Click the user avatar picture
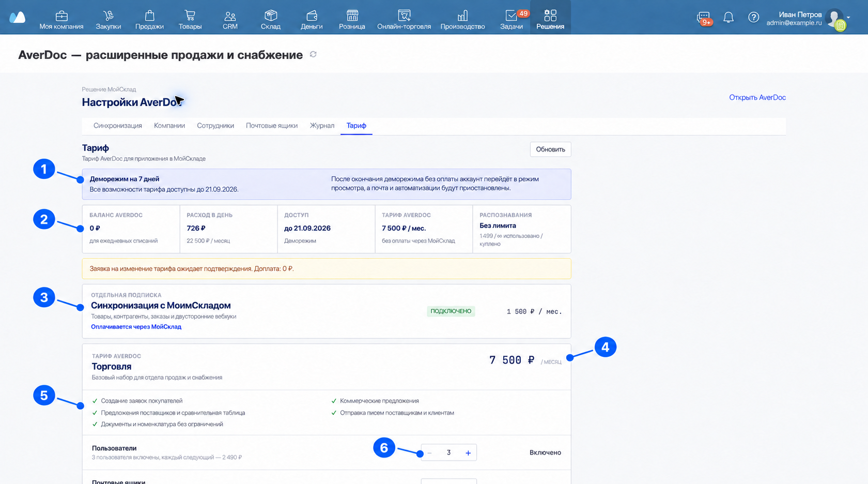 click(x=834, y=18)
